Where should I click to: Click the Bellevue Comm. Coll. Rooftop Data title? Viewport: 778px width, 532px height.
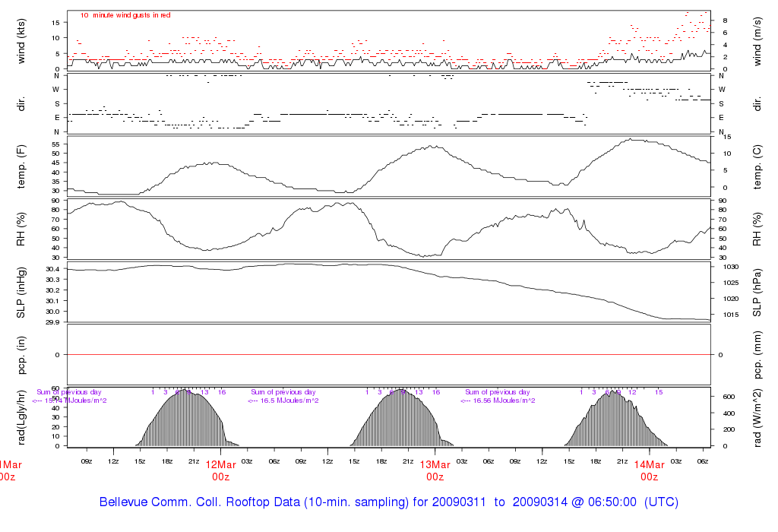(x=388, y=502)
